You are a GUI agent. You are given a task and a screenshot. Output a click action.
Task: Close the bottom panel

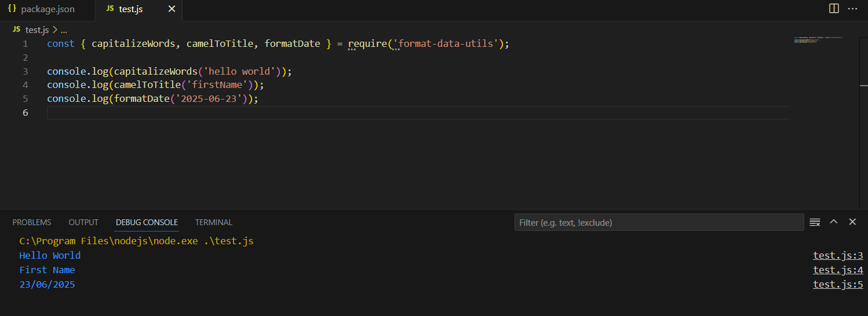click(x=852, y=222)
